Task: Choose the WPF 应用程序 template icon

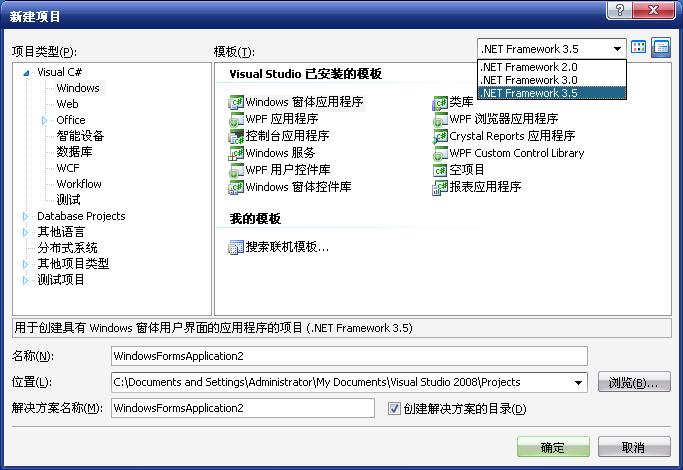Action: click(236, 119)
